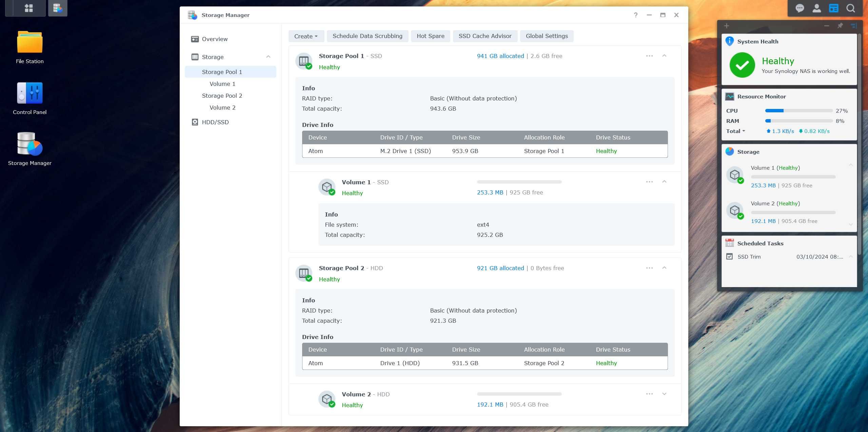Expand the Volume 2 details chevron
Viewport: 868px width, 432px height.
(664, 394)
